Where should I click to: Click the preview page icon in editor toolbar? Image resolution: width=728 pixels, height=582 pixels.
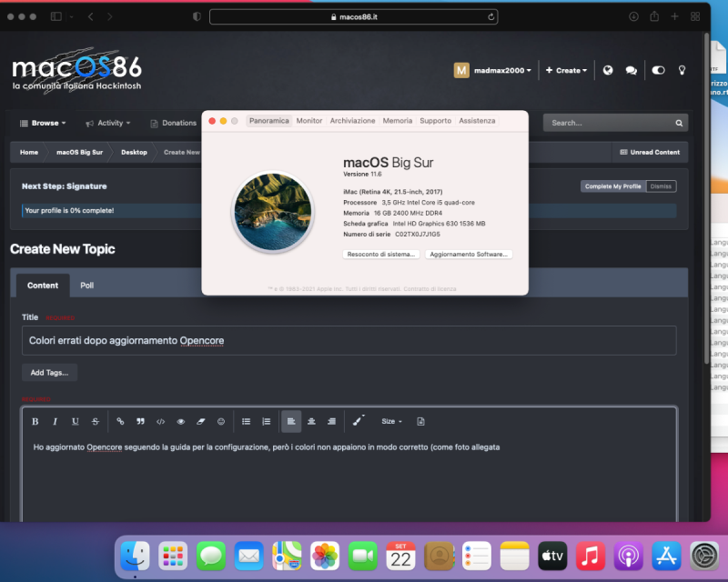coord(420,421)
